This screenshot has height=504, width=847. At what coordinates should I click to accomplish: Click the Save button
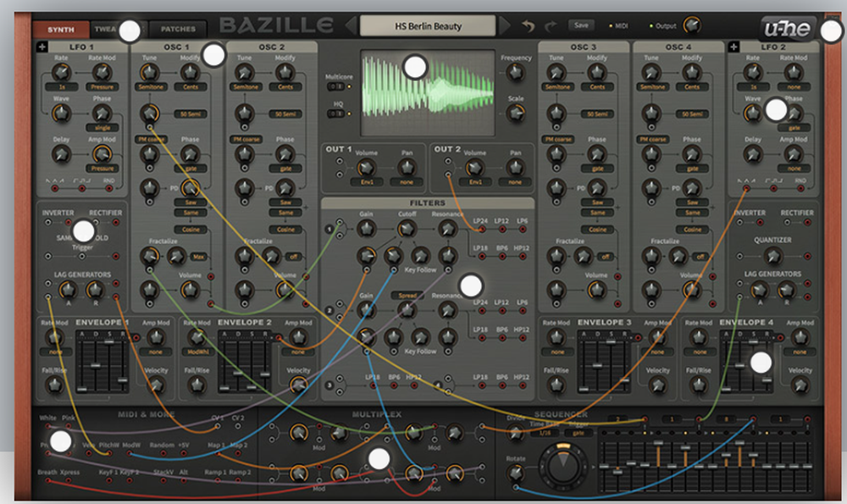pyautogui.click(x=581, y=25)
